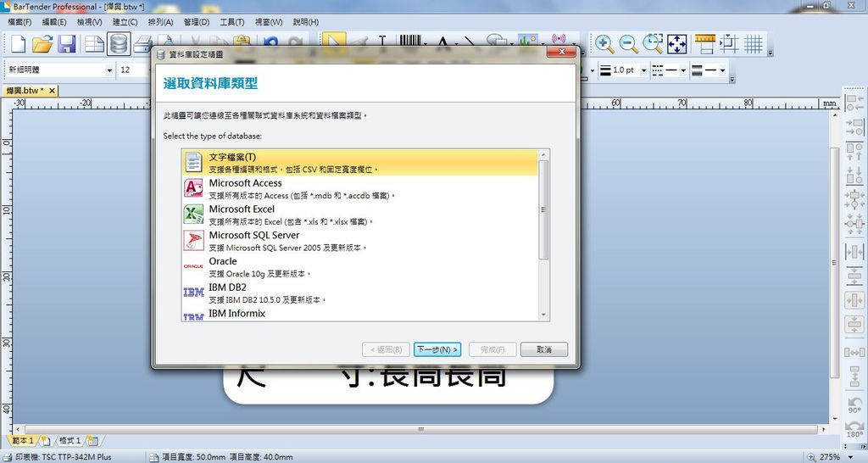Create a new document with the blank page icon
The image size is (868, 463).
pyautogui.click(x=19, y=44)
